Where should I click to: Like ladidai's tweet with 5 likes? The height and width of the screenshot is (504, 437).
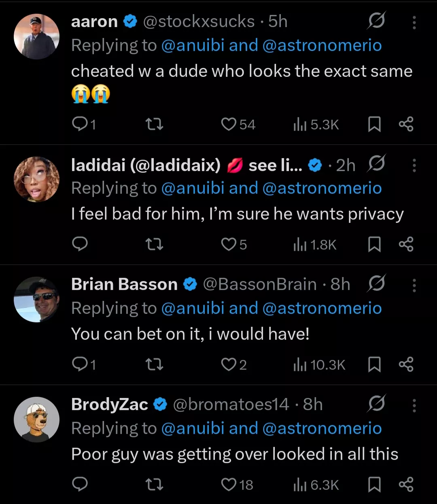[x=229, y=244]
